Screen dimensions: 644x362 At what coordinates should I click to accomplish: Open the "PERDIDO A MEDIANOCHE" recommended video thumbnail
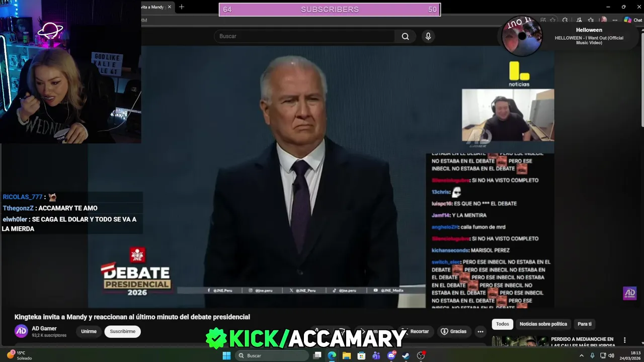pos(520,341)
